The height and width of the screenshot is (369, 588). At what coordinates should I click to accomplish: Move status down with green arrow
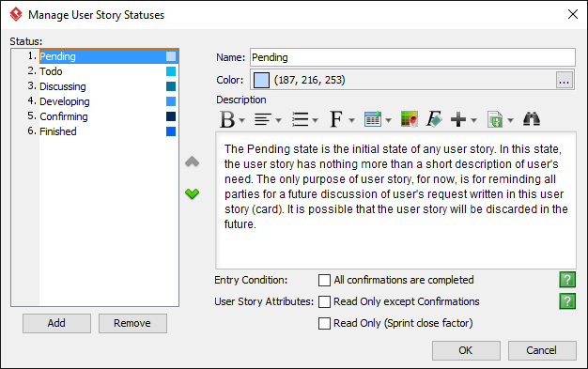point(192,193)
